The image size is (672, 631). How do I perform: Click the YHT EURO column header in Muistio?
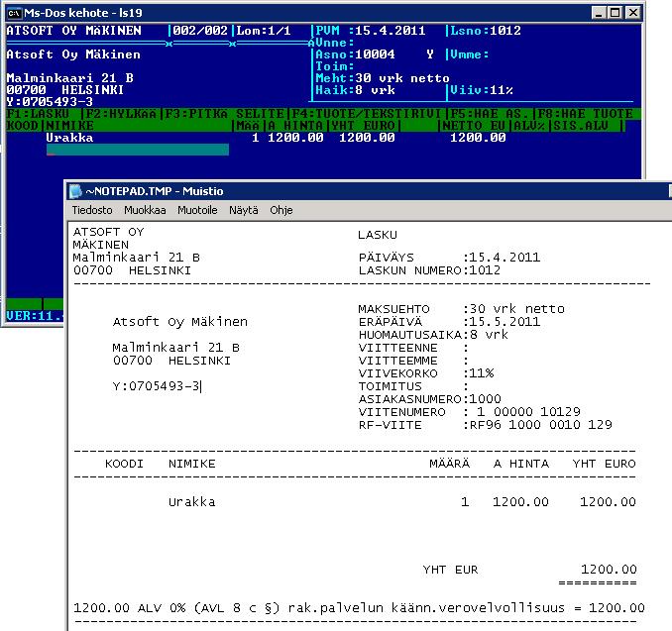(x=604, y=464)
